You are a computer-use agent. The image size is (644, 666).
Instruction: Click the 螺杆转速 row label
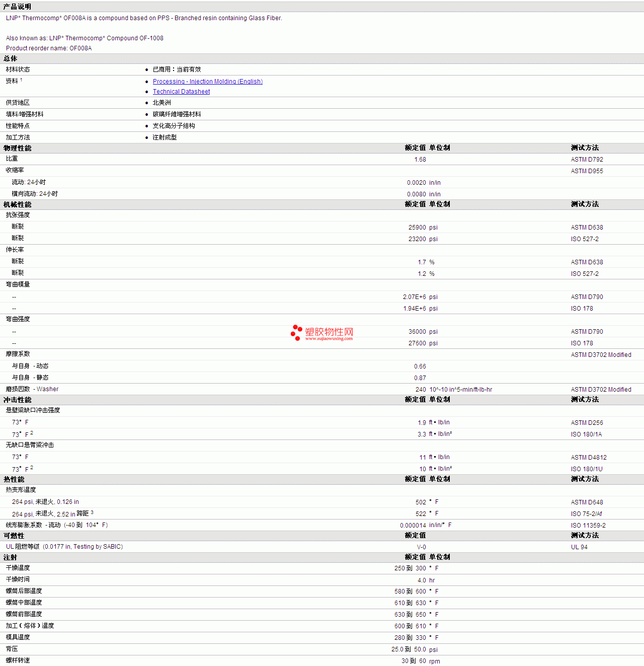point(18,660)
